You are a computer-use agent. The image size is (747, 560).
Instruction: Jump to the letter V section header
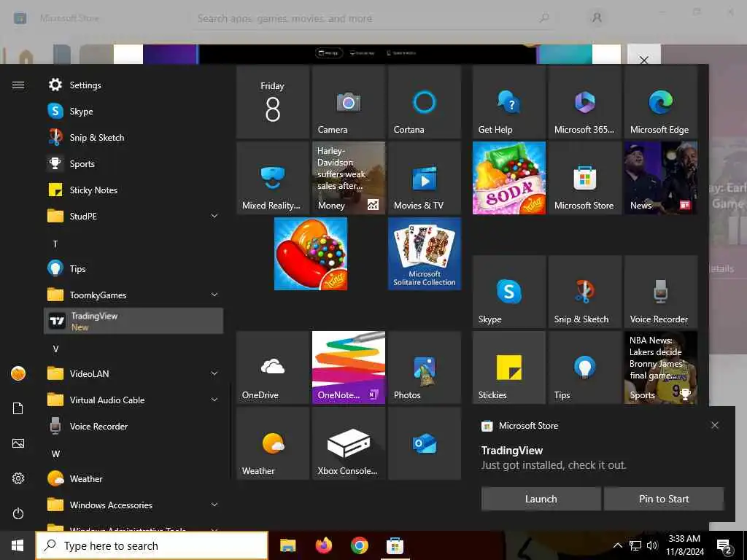tap(55, 349)
